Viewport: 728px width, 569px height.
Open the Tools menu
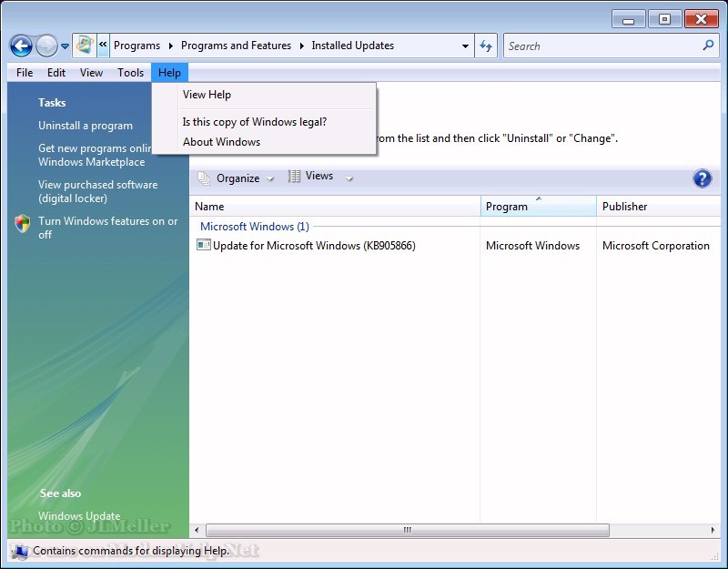(x=130, y=73)
